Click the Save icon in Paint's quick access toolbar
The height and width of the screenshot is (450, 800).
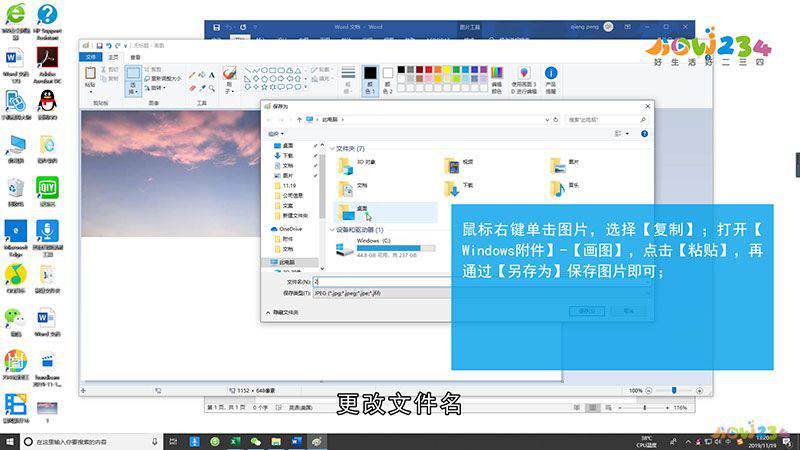click(x=99, y=46)
